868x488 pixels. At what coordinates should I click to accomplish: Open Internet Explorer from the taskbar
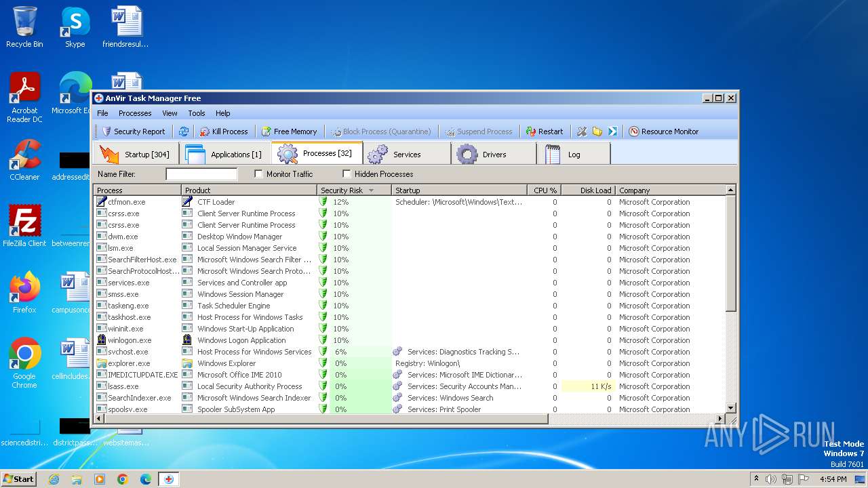pos(54,479)
